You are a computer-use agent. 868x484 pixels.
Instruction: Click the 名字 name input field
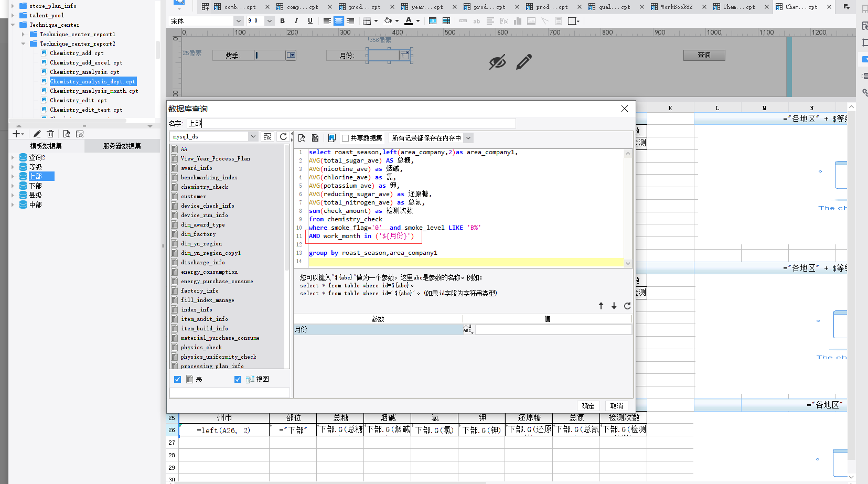coord(351,123)
